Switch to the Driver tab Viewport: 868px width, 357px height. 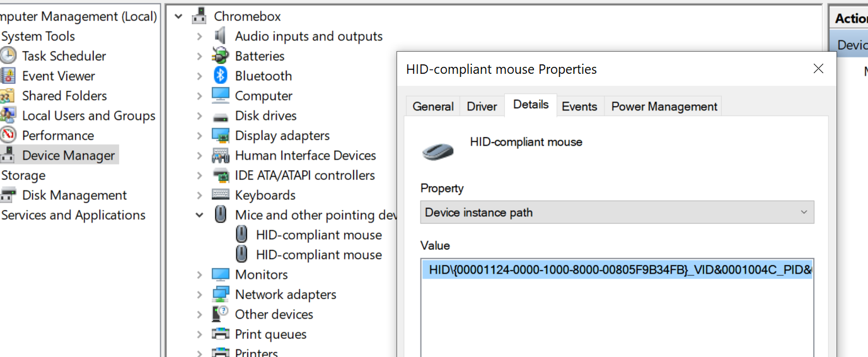point(482,107)
